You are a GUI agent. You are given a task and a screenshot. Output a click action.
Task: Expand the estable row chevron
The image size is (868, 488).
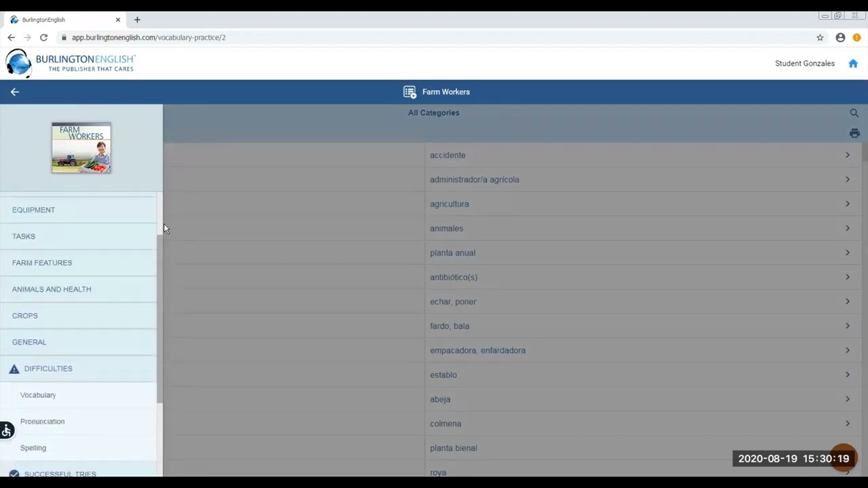(x=847, y=375)
